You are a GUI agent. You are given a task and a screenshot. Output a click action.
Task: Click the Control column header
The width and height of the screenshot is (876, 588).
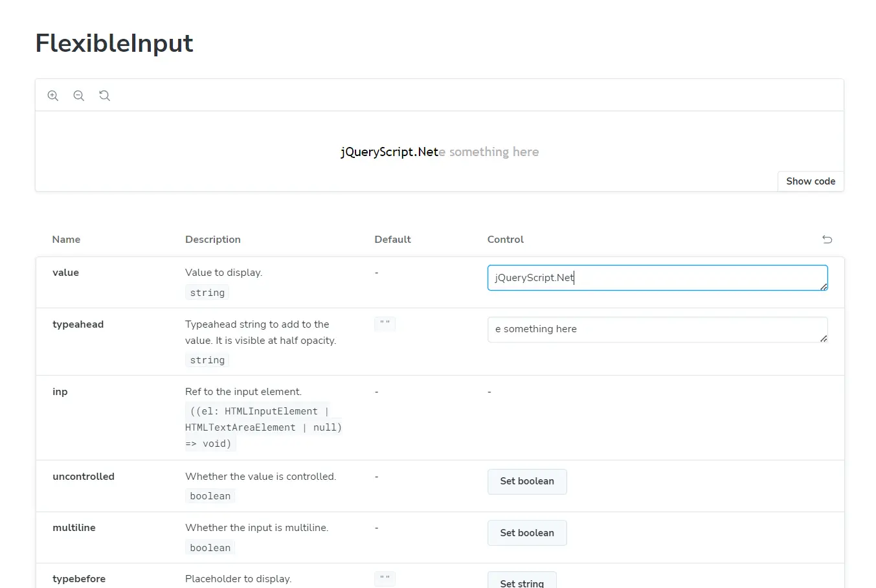(505, 240)
